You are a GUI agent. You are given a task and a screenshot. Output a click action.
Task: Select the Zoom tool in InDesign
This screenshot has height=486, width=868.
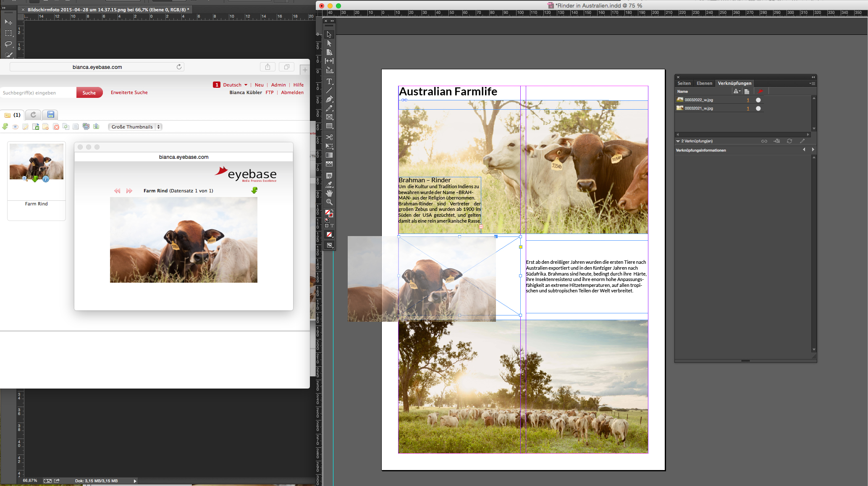(x=329, y=202)
